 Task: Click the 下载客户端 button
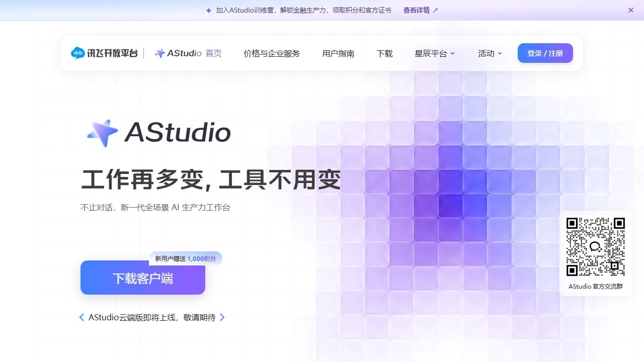(x=143, y=278)
